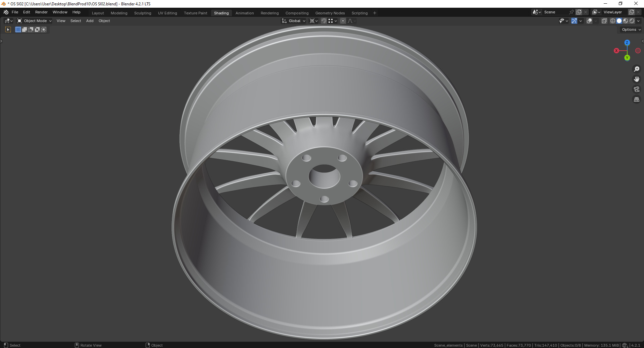Switch to rendered viewport shading
The image size is (644, 348).
pos(632,21)
